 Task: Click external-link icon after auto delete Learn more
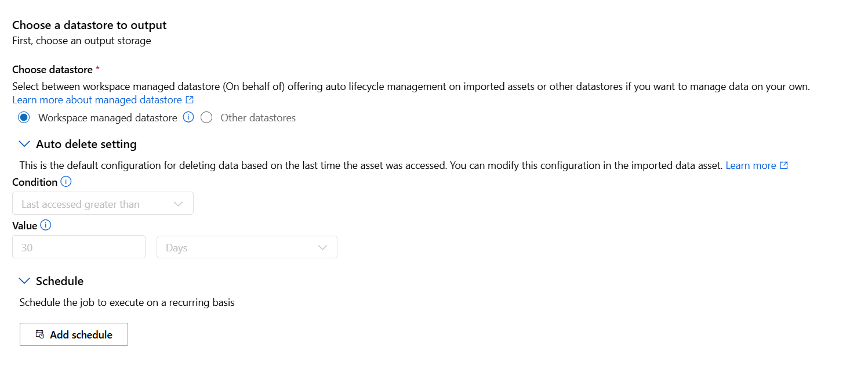coord(784,165)
